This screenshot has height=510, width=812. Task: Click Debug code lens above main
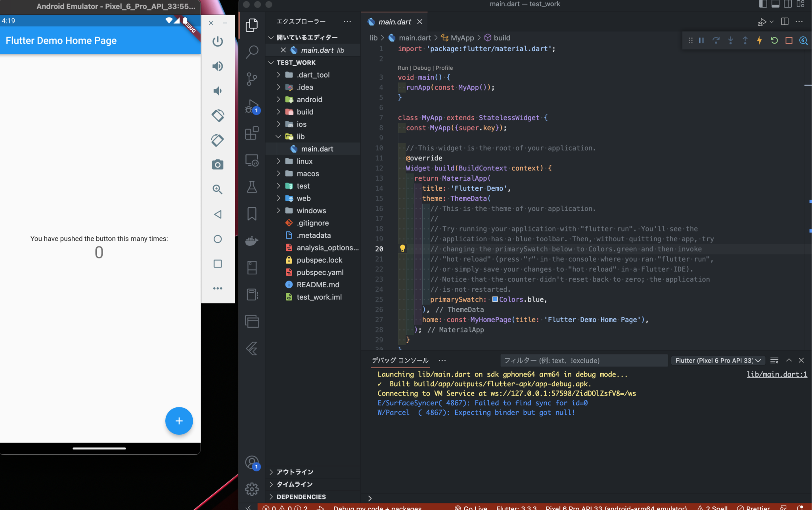[421, 68]
